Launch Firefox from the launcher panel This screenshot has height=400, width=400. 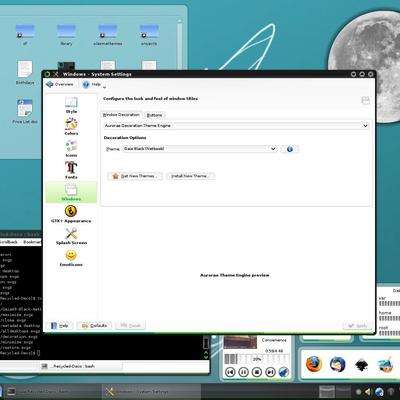[x=314, y=364]
